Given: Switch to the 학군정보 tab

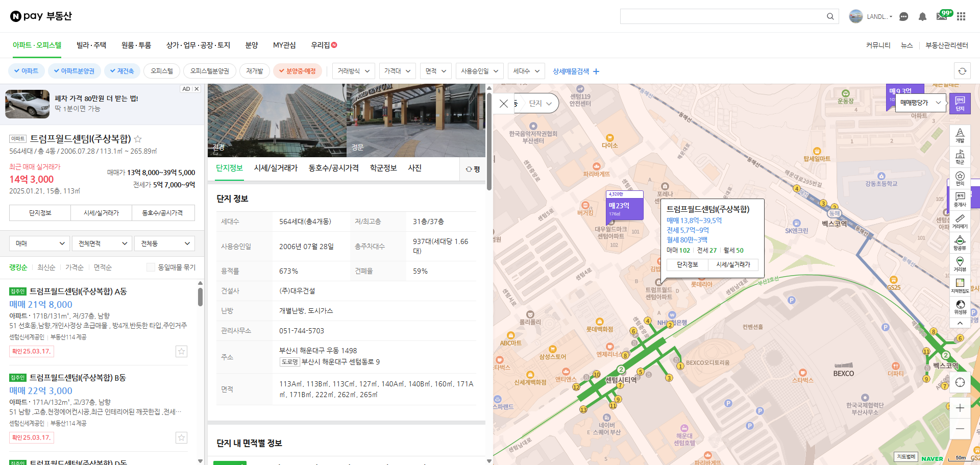Looking at the screenshot, I should (x=383, y=168).
